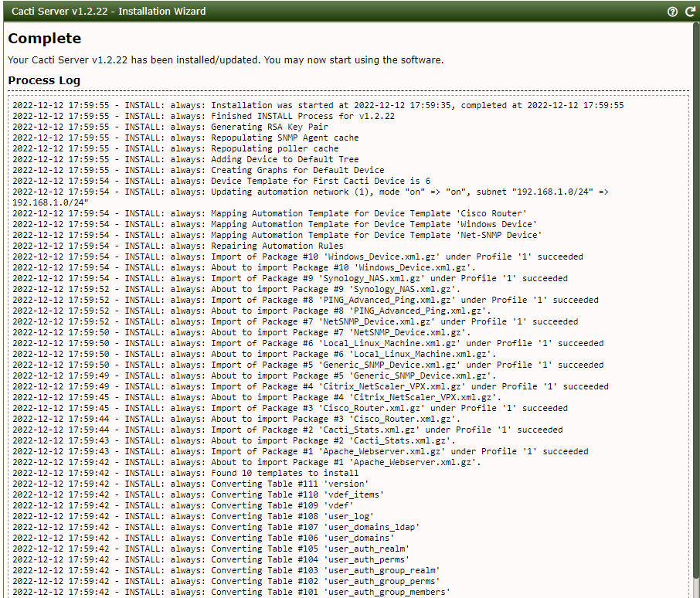Select log line 'Adding Device to Default Tree'
Image resolution: width=700 pixels, height=598 pixels.
185,159
